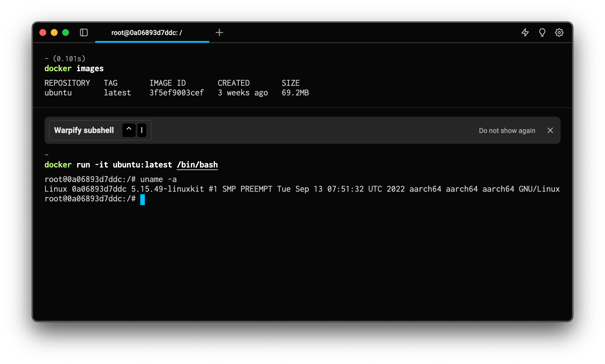Click the I key icon in banner
605x364 pixels.
coord(142,130)
